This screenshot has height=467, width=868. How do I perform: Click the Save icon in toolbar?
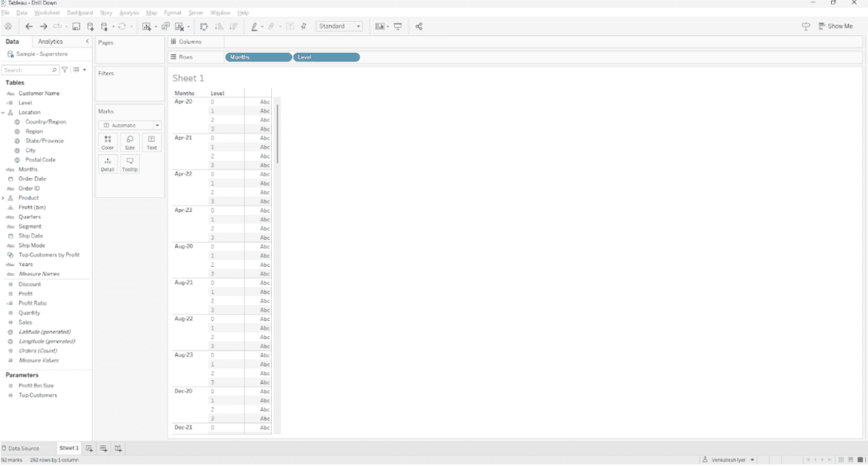pyautogui.click(x=76, y=27)
